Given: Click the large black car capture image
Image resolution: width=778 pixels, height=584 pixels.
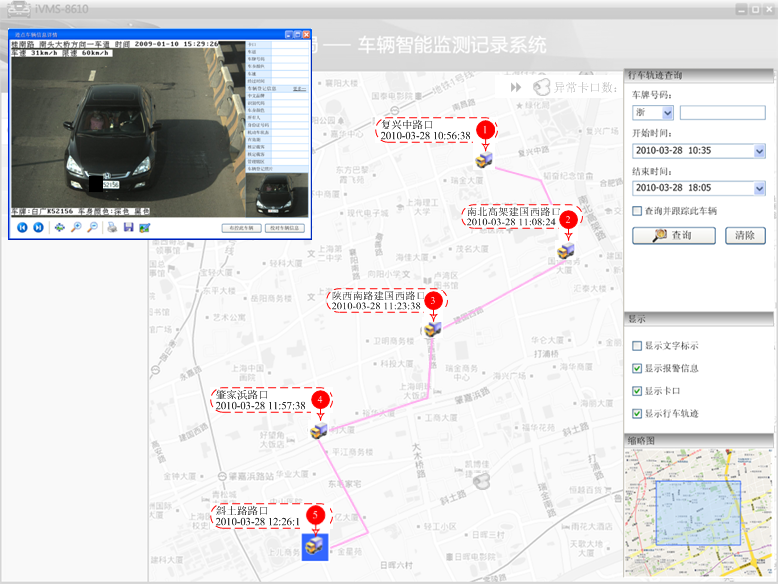Looking at the screenshot, I should (128, 129).
